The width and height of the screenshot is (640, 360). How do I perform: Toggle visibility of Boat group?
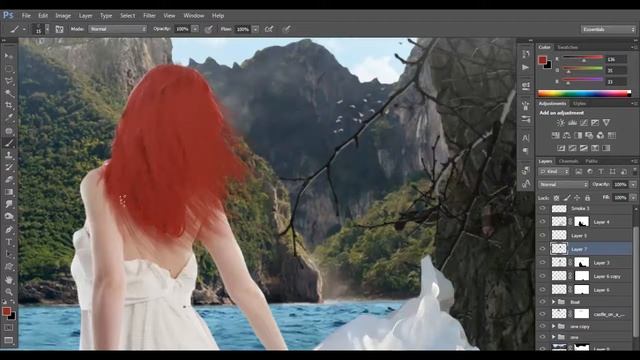[542, 302]
